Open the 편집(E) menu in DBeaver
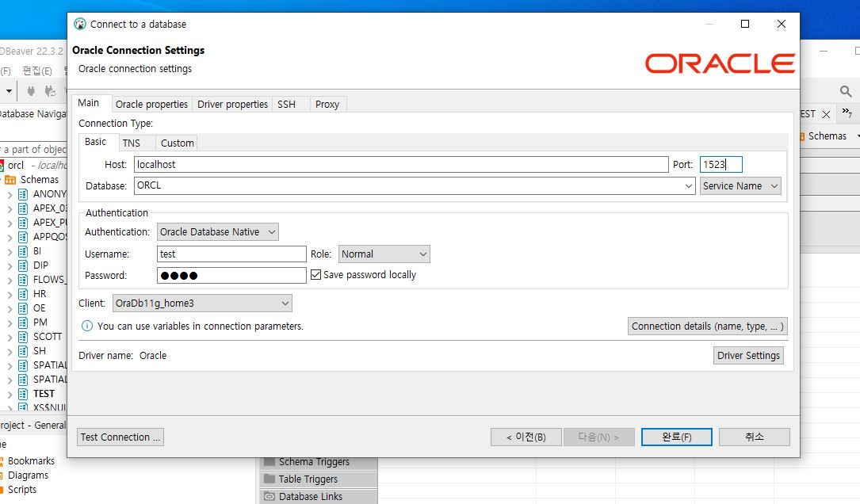860x504 pixels. [x=37, y=71]
